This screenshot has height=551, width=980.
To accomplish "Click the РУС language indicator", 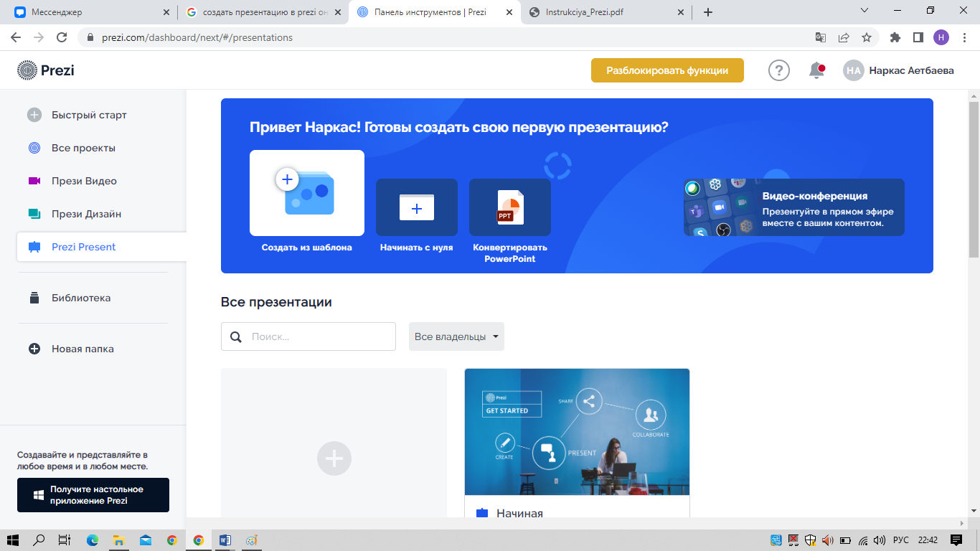I will point(900,540).
